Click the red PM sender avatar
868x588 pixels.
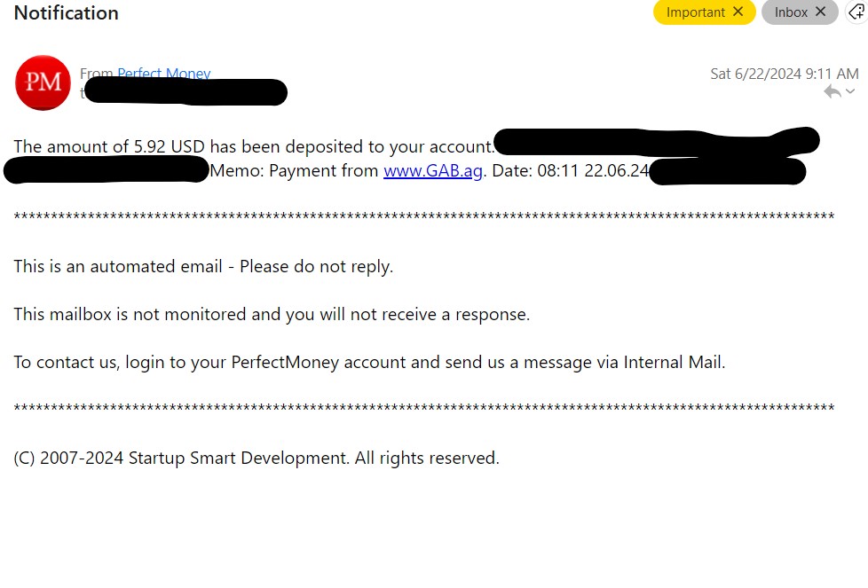(43, 82)
